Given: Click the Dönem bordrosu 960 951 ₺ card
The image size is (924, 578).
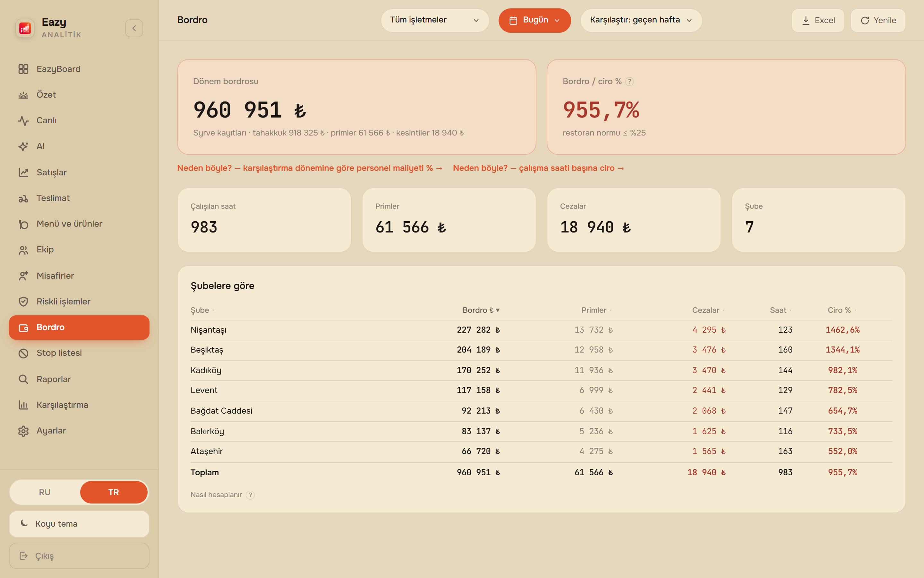Looking at the screenshot, I should [357, 107].
